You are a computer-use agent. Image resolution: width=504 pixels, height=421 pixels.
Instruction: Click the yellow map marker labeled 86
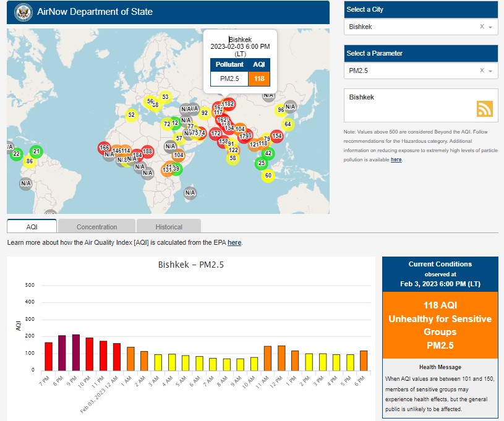[28, 162]
